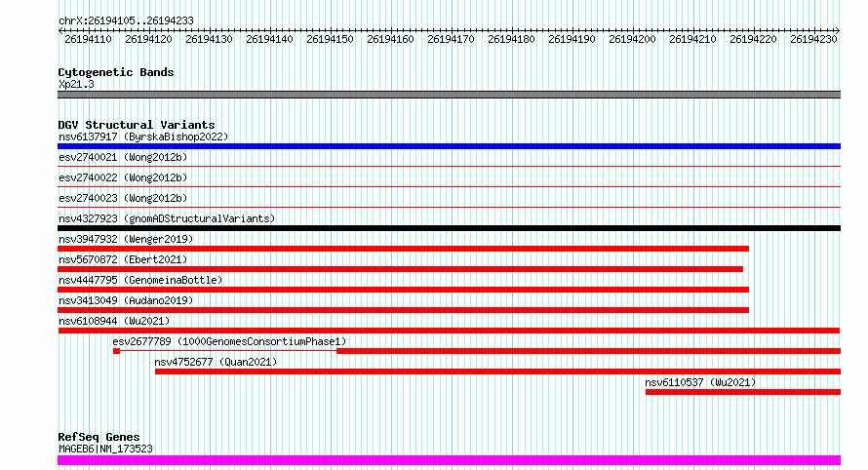Select esv2740023 (Wong2012b) variant label
The width and height of the screenshot is (868, 470).
(x=123, y=198)
